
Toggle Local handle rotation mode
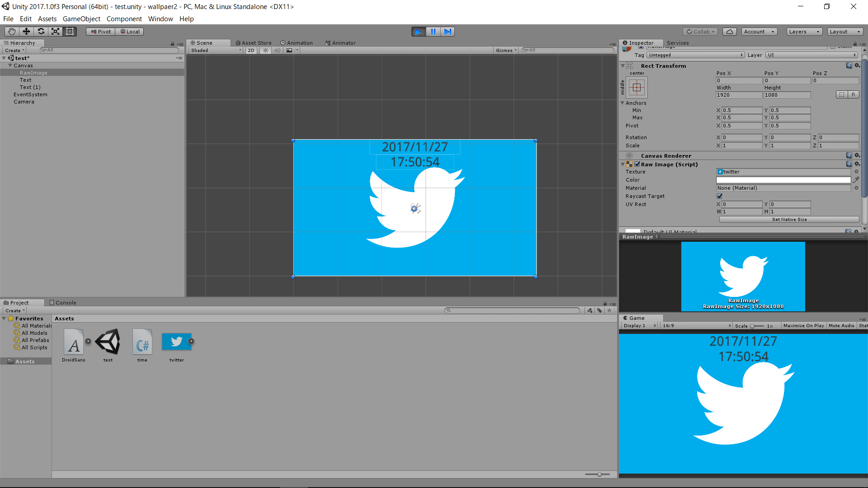[x=130, y=32]
